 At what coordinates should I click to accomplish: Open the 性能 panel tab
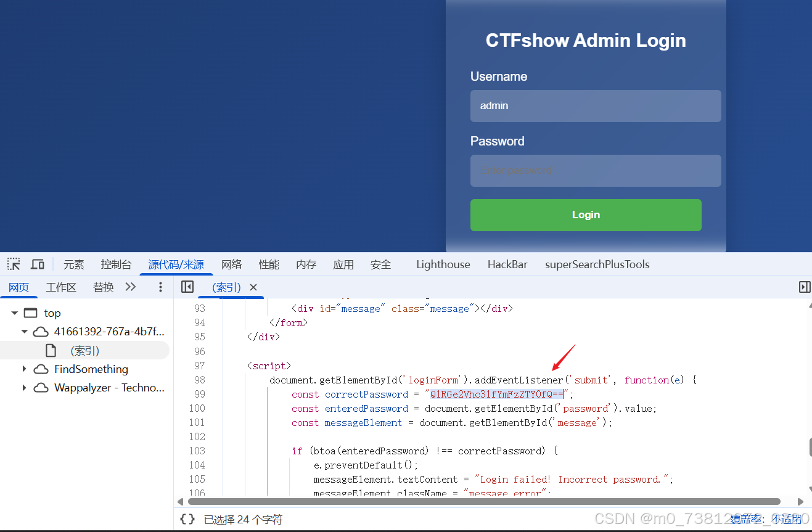point(269,264)
